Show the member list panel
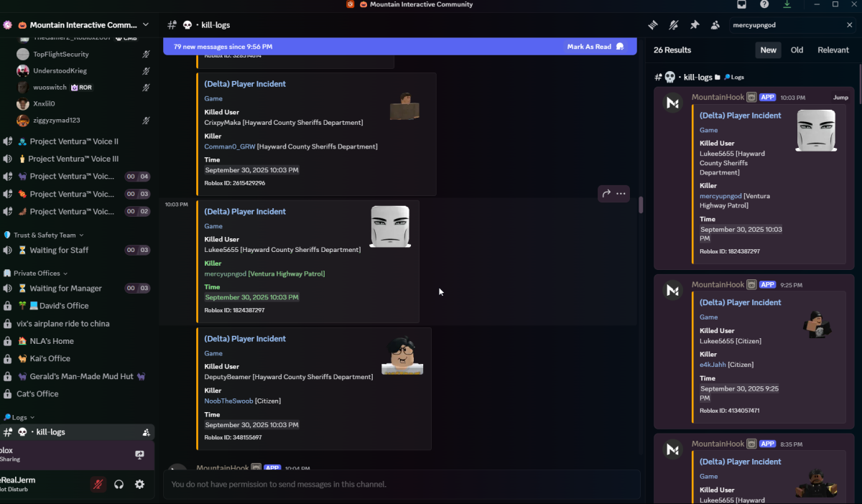 [x=715, y=25]
